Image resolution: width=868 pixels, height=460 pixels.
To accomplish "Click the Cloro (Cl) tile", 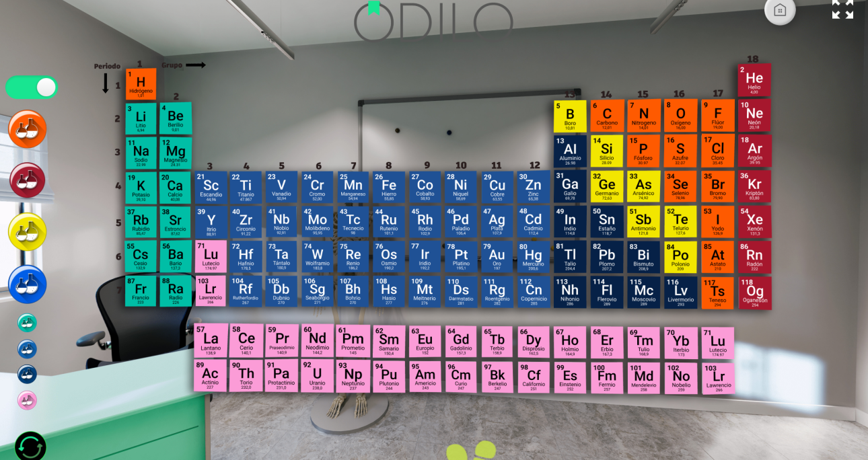I will [x=718, y=151].
